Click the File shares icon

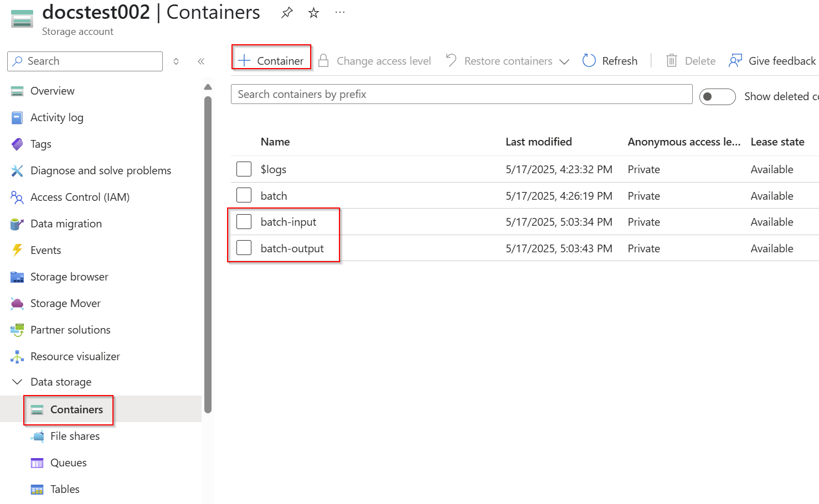pyautogui.click(x=37, y=437)
